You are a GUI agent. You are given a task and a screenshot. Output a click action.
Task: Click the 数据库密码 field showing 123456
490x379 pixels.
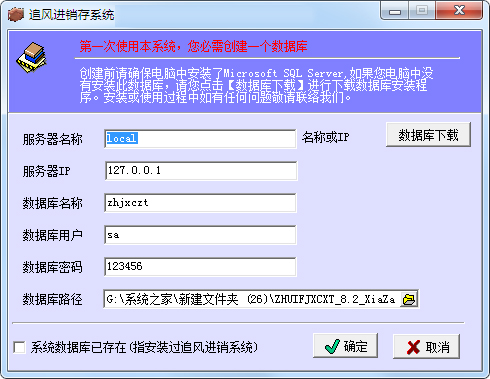(200, 267)
